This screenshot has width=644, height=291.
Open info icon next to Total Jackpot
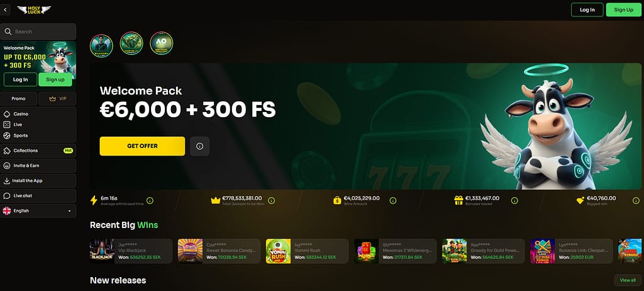[x=272, y=200]
